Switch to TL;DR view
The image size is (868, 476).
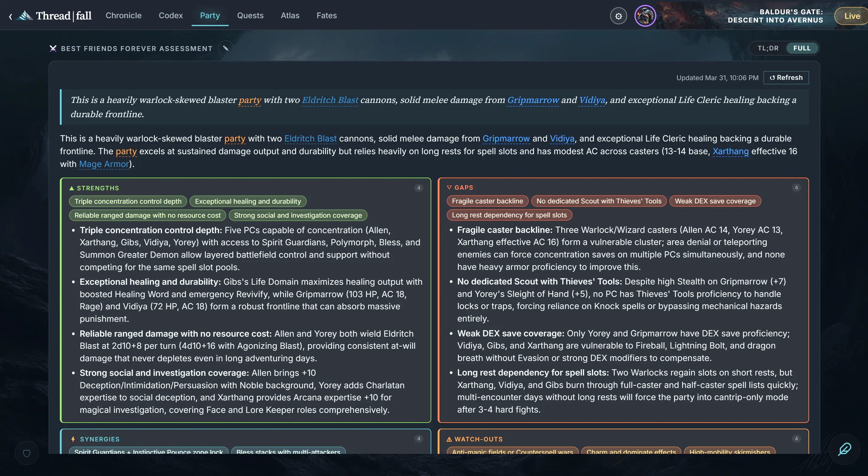point(768,48)
